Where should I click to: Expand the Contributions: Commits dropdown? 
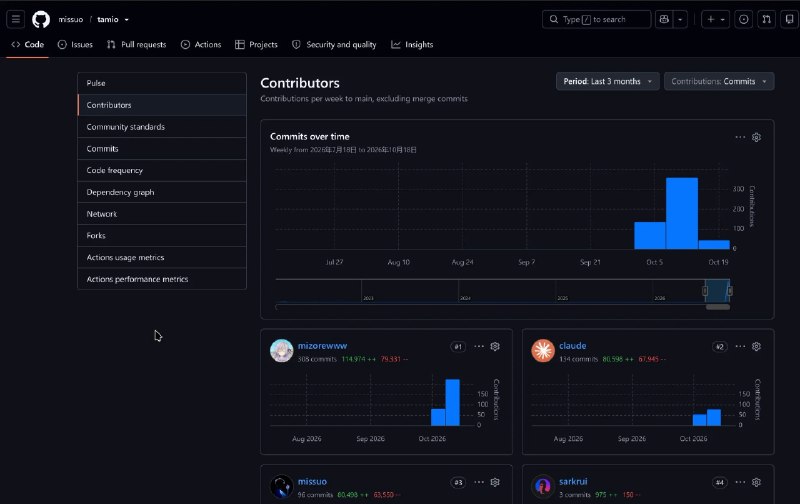click(718, 81)
